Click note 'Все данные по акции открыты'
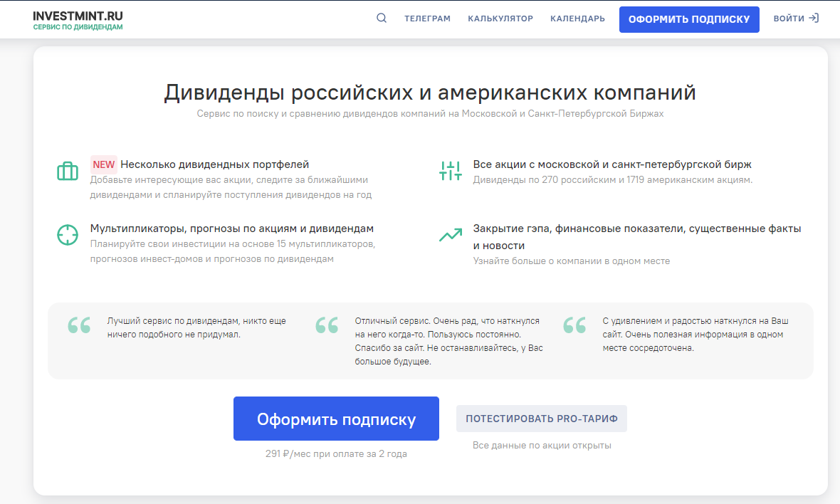The image size is (840, 504). (542, 445)
